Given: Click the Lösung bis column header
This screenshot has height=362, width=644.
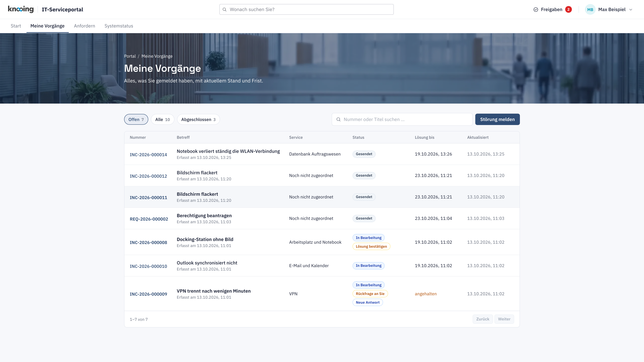Looking at the screenshot, I should click(424, 137).
